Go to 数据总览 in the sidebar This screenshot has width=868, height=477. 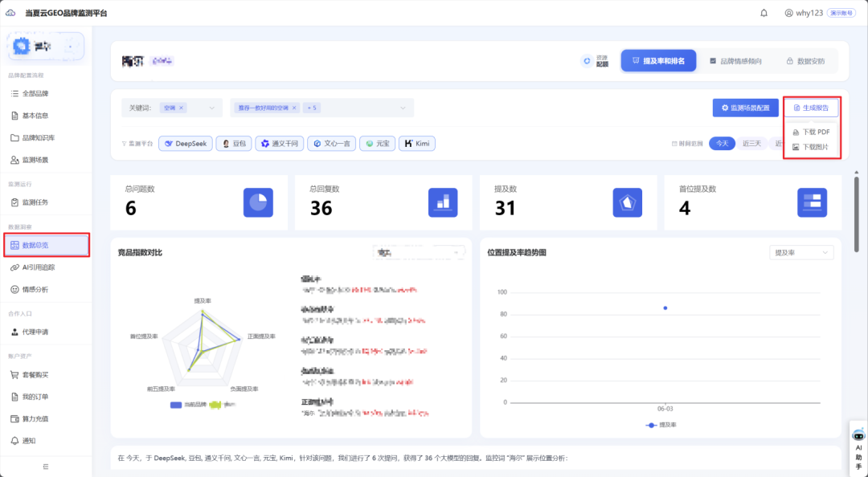[46, 245]
